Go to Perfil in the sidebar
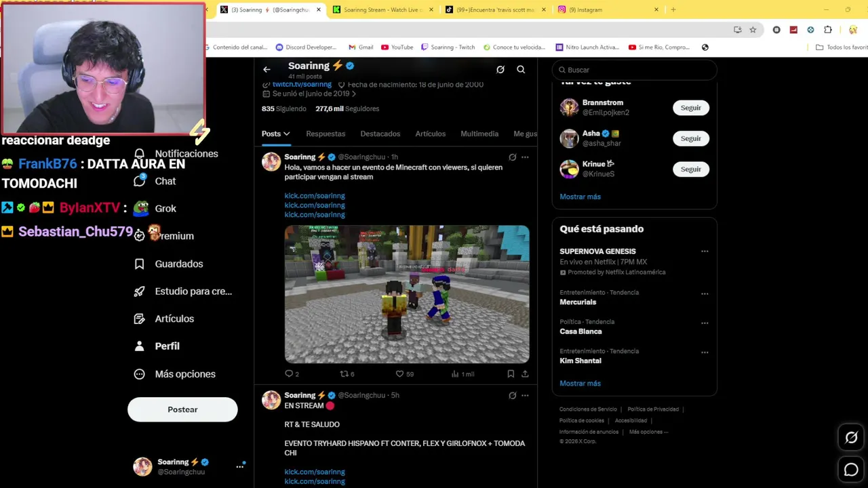The width and height of the screenshot is (868, 488). 157,346
